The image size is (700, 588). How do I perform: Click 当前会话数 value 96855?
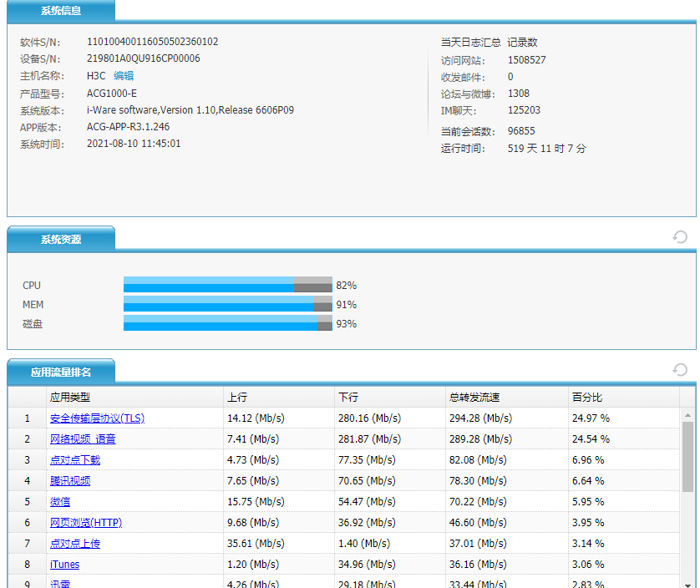[521, 131]
